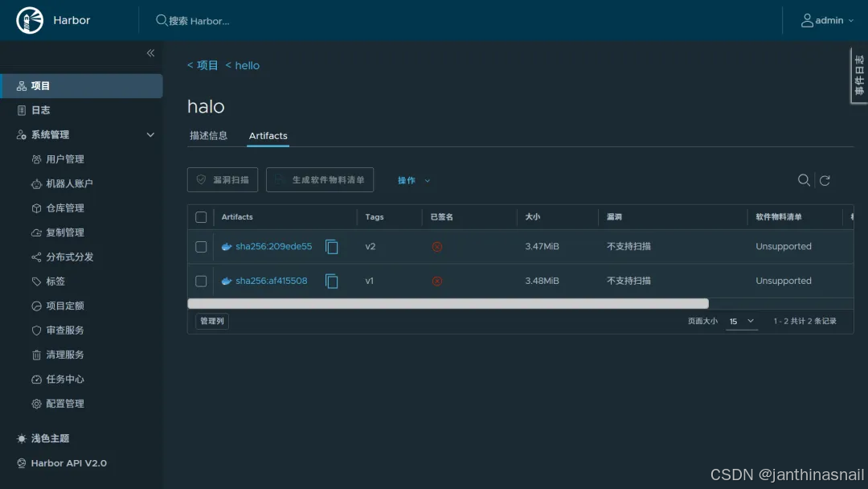The image size is (868, 489).
Task: Open artifact sha256:af415508
Action: 272,281
